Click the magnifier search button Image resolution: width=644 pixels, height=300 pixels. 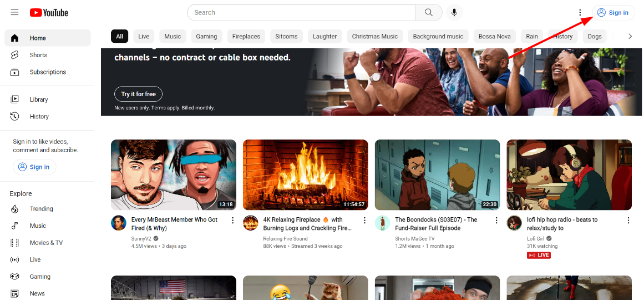coord(429,12)
